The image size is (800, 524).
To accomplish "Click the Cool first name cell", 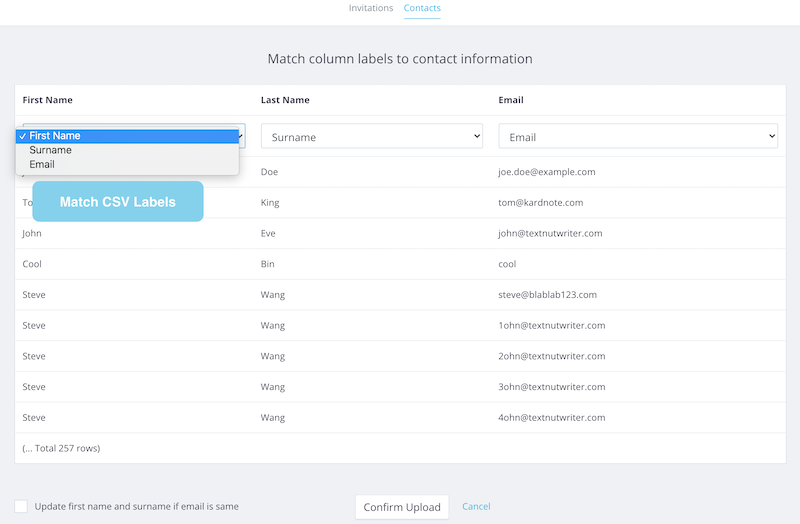I will 32,264.
